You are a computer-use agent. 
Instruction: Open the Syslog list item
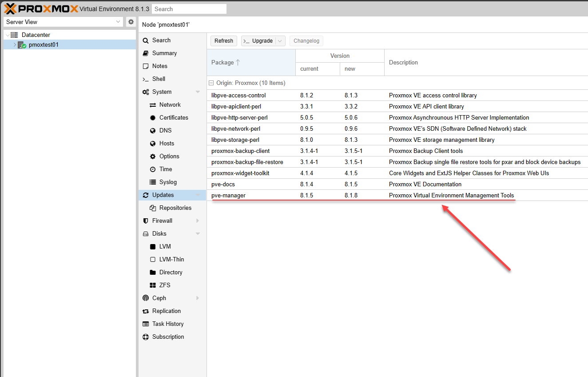click(x=167, y=182)
